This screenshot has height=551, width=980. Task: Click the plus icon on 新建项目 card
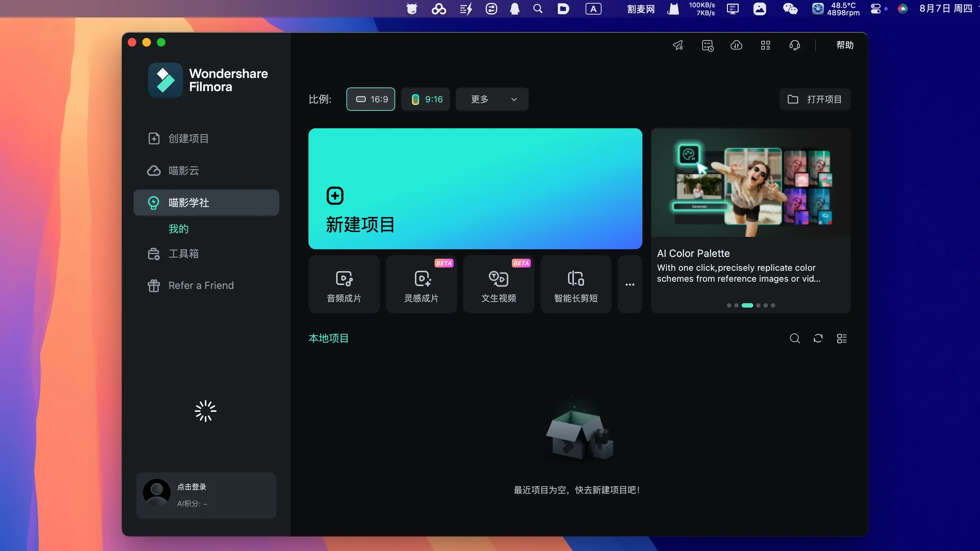pos(335,196)
